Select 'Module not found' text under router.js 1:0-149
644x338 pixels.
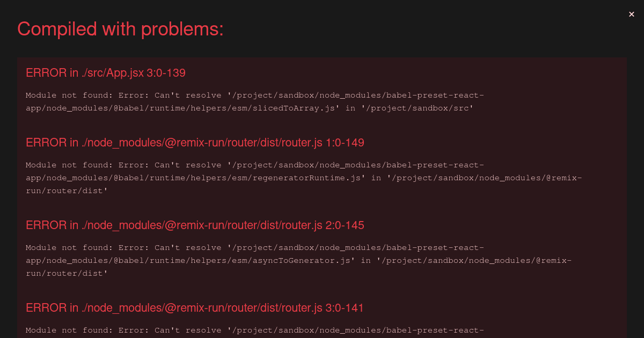pos(67,165)
